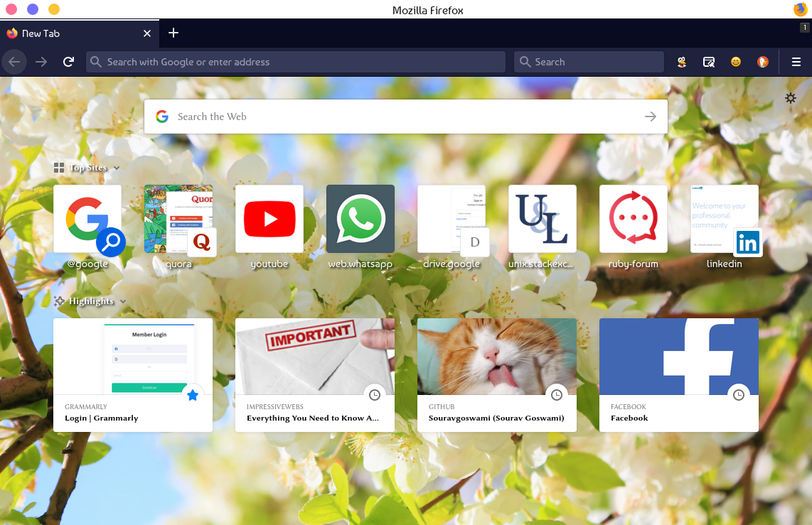
Task: Open the smiley emoji extension
Action: coord(736,62)
